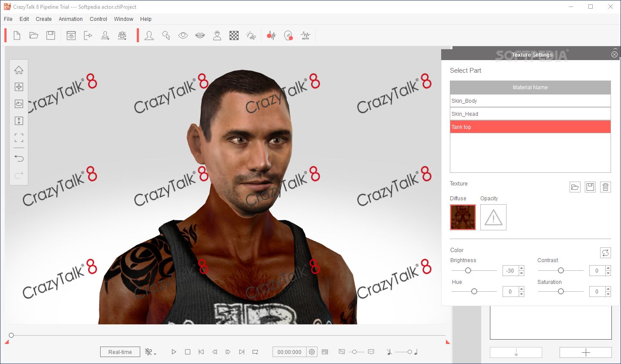621x364 pixels.
Task: Click the Brightness value field showing -30
Action: [510, 270]
